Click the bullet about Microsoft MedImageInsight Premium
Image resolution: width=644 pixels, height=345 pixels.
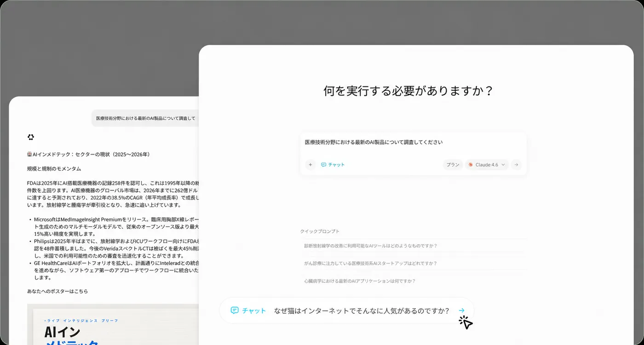click(x=116, y=227)
